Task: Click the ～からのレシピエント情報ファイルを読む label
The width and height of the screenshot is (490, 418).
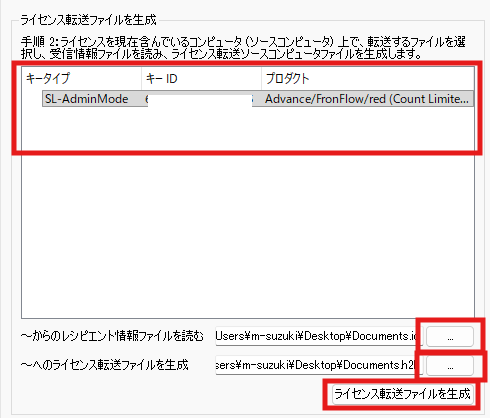Action: pyautogui.click(x=112, y=336)
